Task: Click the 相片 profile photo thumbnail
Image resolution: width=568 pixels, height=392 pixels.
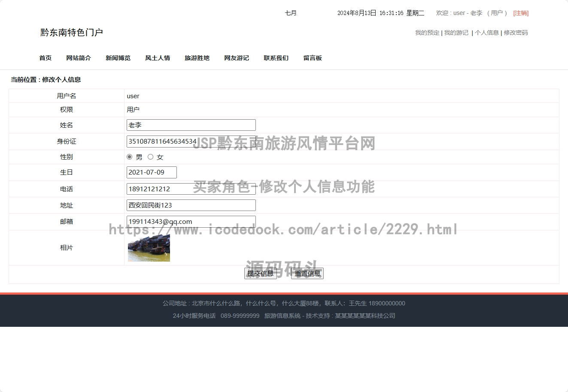Action: click(x=149, y=248)
